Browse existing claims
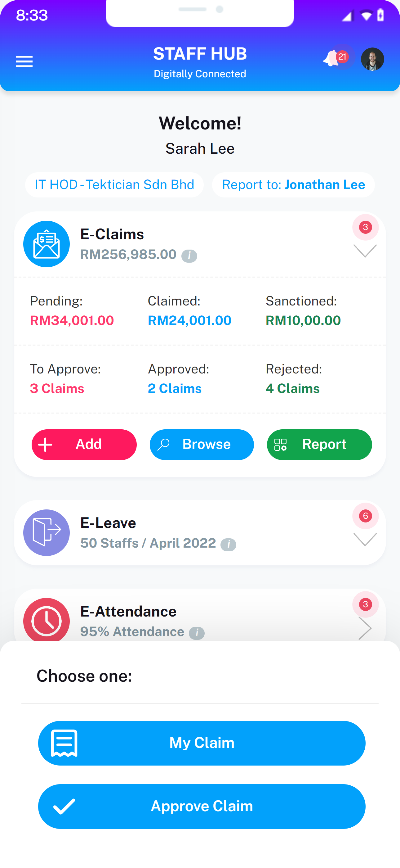The height and width of the screenshot is (868, 400). 202,445
